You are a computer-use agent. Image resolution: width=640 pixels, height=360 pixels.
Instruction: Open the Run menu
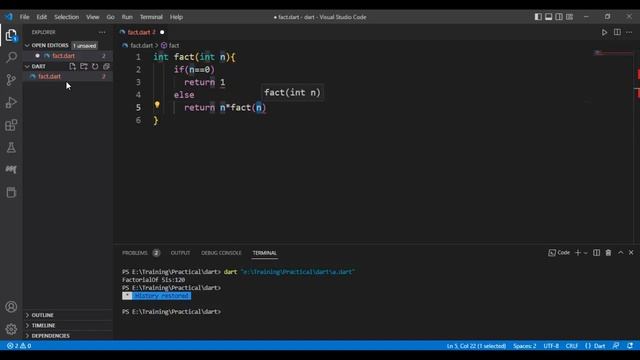click(x=127, y=17)
